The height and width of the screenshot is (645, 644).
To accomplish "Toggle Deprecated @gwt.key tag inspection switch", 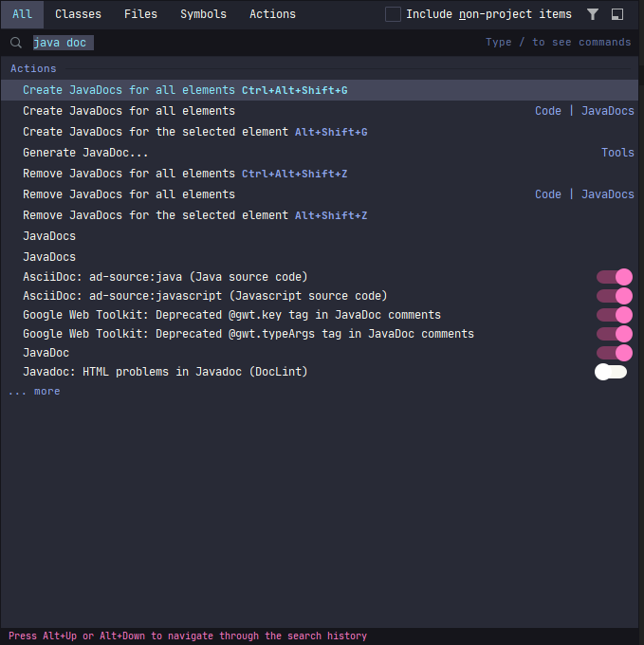I will pyautogui.click(x=615, y=315).
